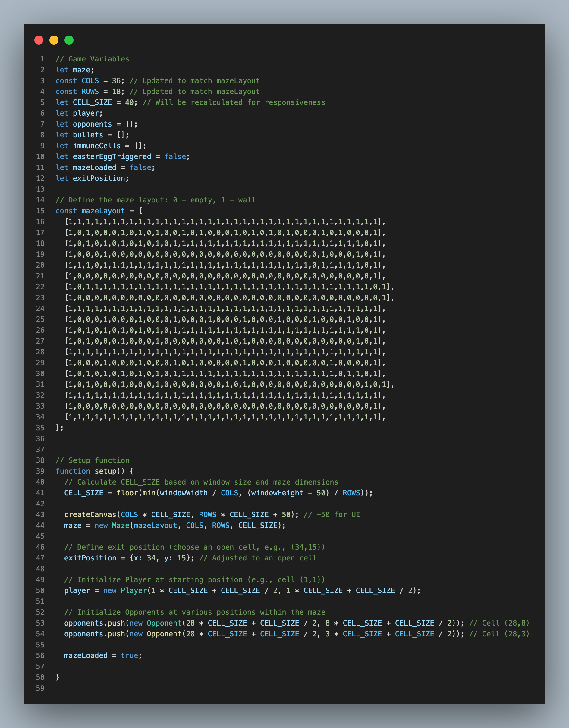Click 'let exitPosition;' line
The width and height of the screenshot is (569, 728).
pos(92,178)
